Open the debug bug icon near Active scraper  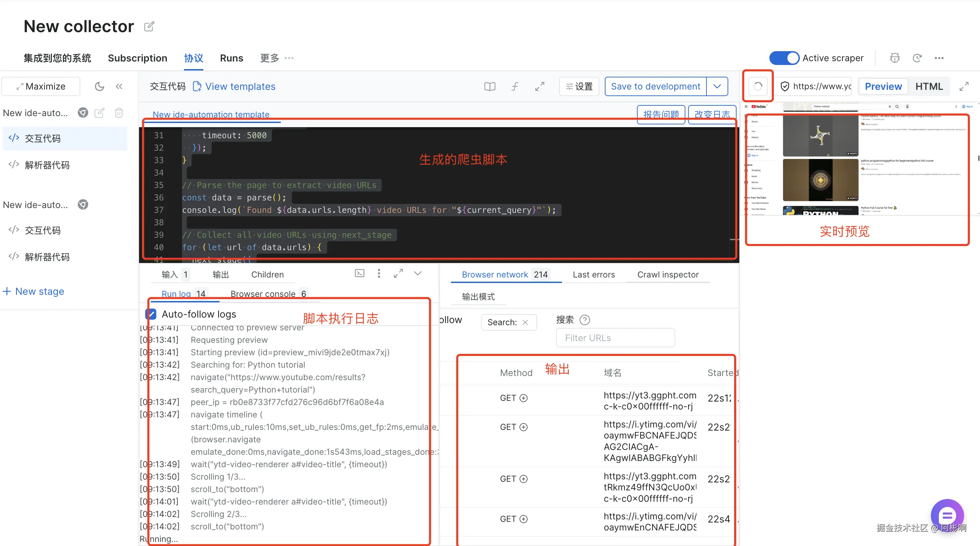[x=894, y=58]
